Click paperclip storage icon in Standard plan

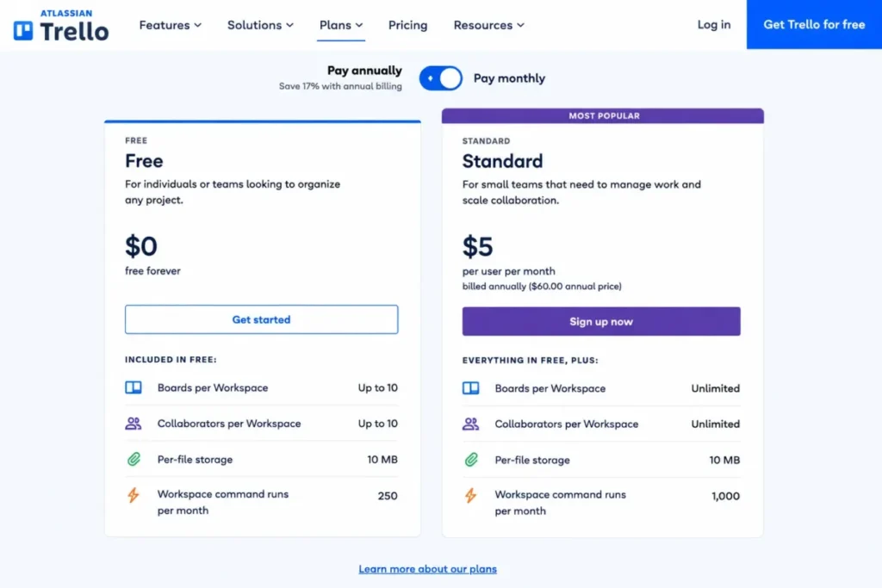click(471, 460)
